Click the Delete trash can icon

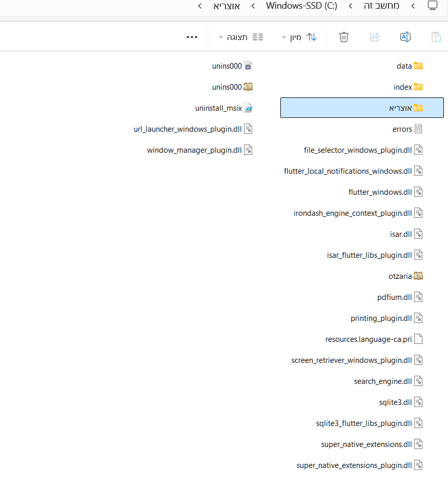tap(344, 37)
